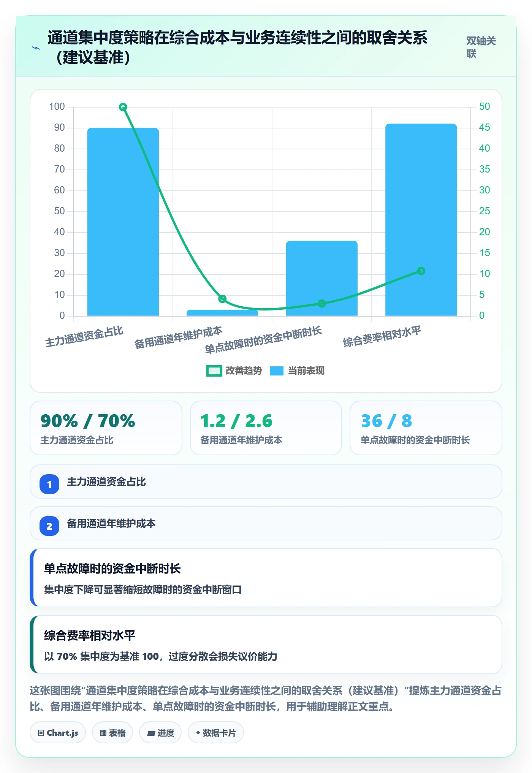Toggle the 当前表现 legend item
Viewport: 532px width, 773px height.
[297, 371]
